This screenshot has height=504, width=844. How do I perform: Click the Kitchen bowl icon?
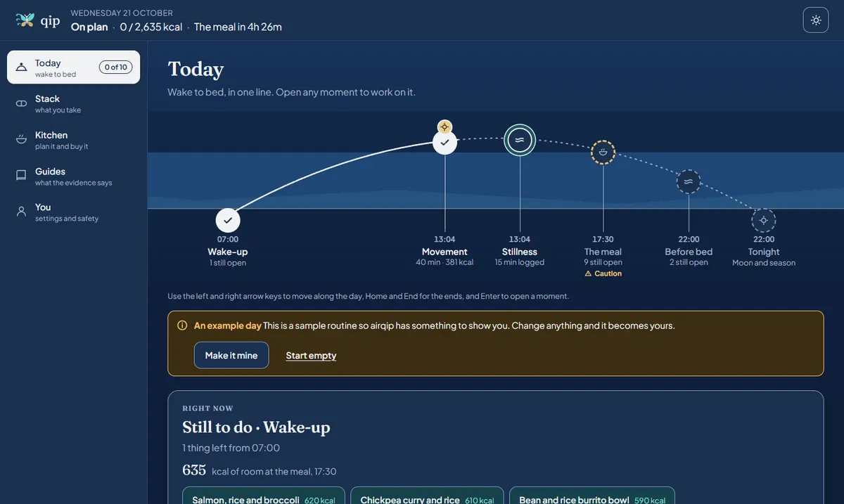pos(22,140)
